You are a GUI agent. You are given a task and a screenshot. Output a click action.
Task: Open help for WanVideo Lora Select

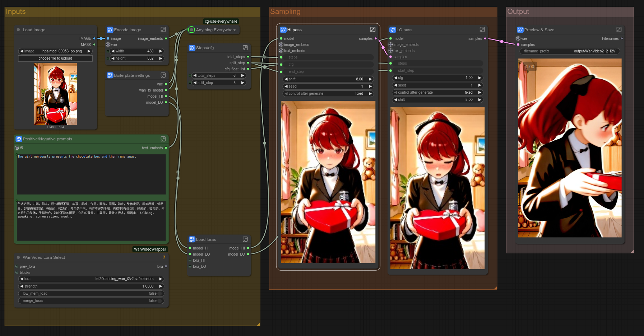click(x=164, y=257)
